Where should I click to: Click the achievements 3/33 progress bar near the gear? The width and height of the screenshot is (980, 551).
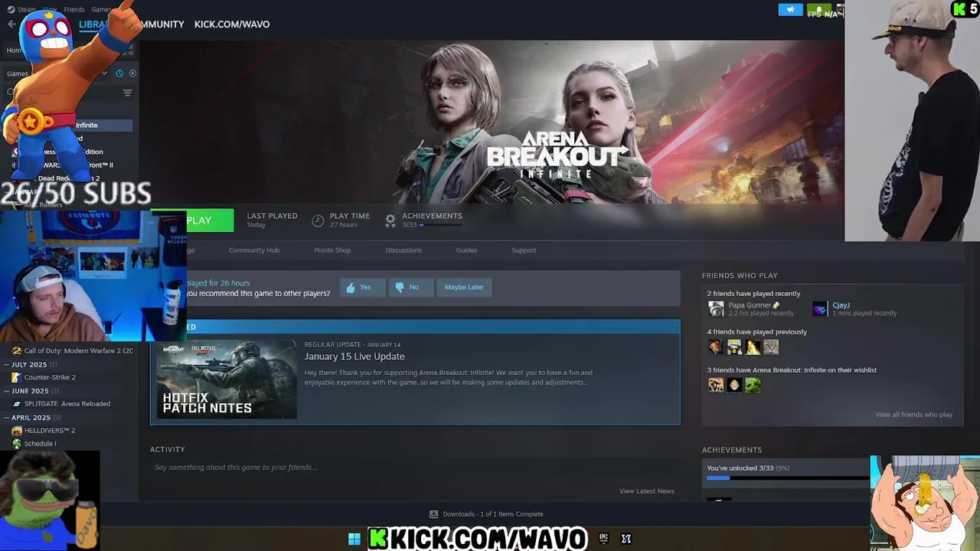tap(440, 225)
